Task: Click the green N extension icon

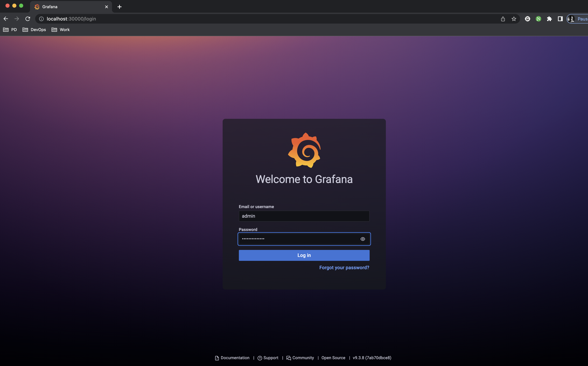Action: 538,19
